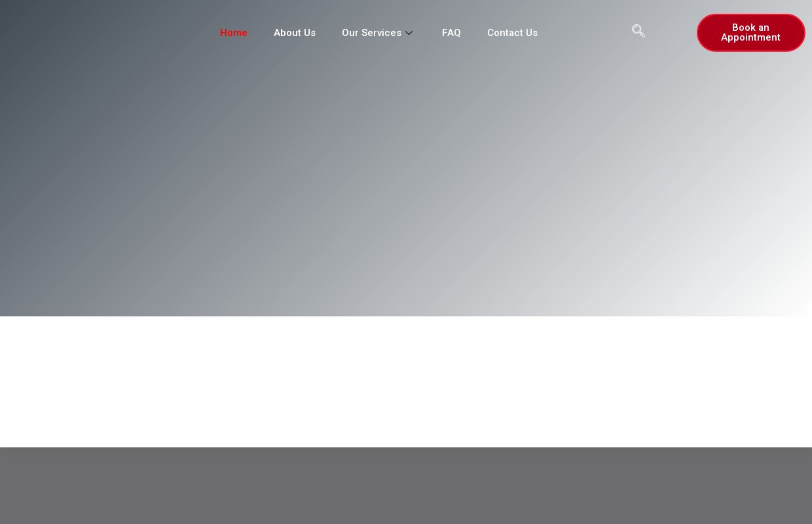Click the About Us link in navbar

tap(295, 33)
